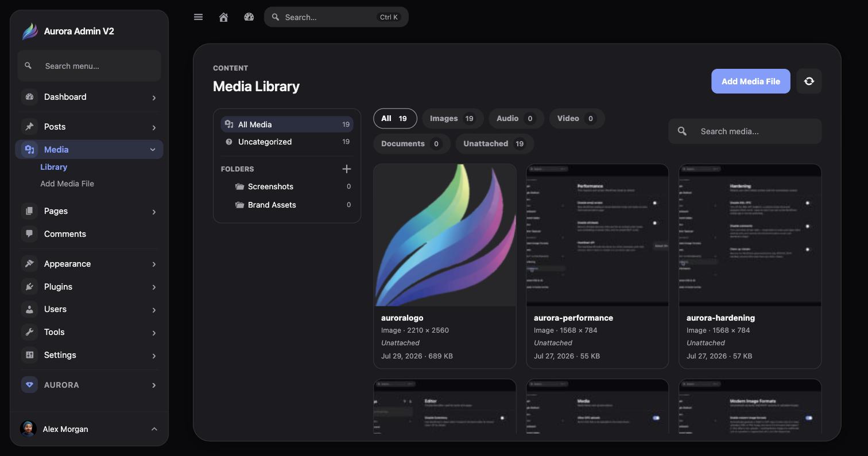Click the refresh media library icon button
This screenshot has height=456, width=868.
click(x=809, y=81)
